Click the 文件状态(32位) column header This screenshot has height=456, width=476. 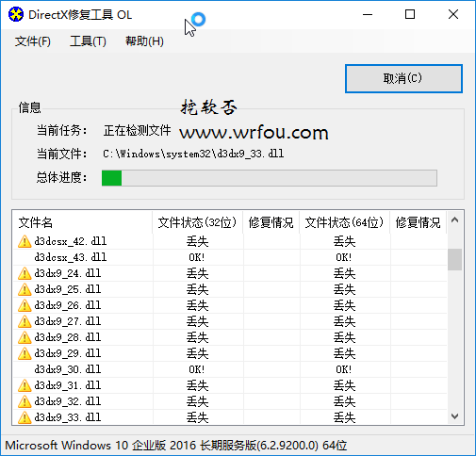pyautogui.click(x=197, y=222)
